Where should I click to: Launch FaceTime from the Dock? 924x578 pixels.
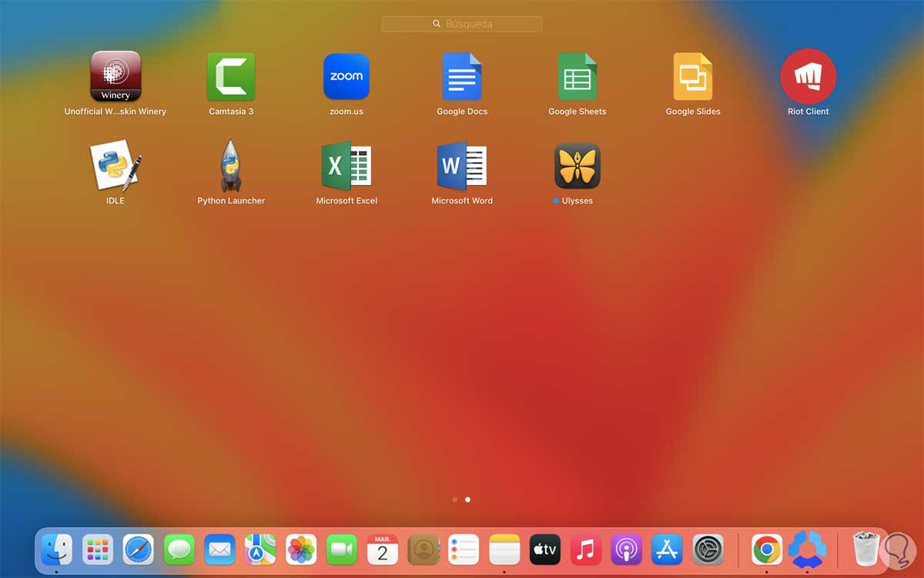pyautogui.click(x=342, y=549)
